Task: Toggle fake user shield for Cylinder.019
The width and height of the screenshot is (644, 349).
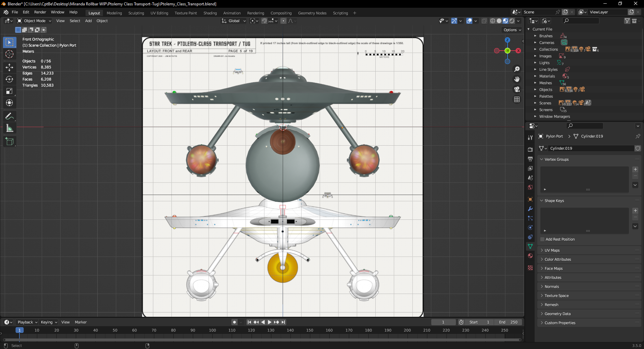Action: [638, 148]
